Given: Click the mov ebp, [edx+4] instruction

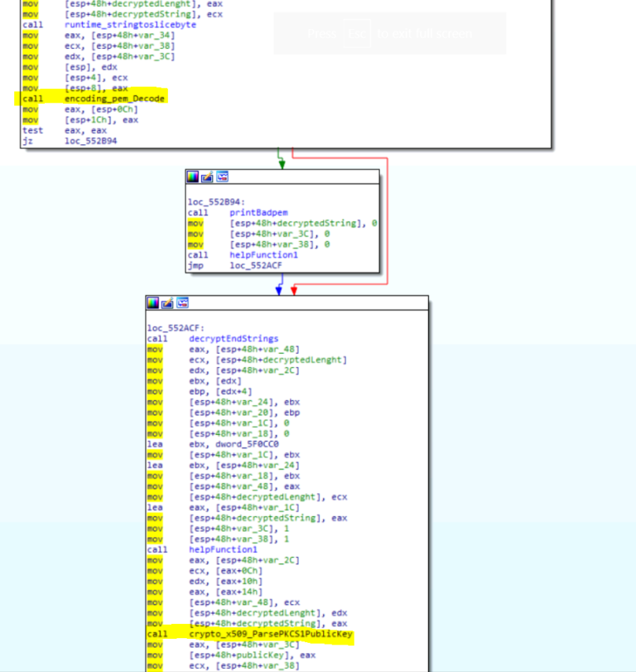Looking at the screenshot, I should tap(200, 391).
